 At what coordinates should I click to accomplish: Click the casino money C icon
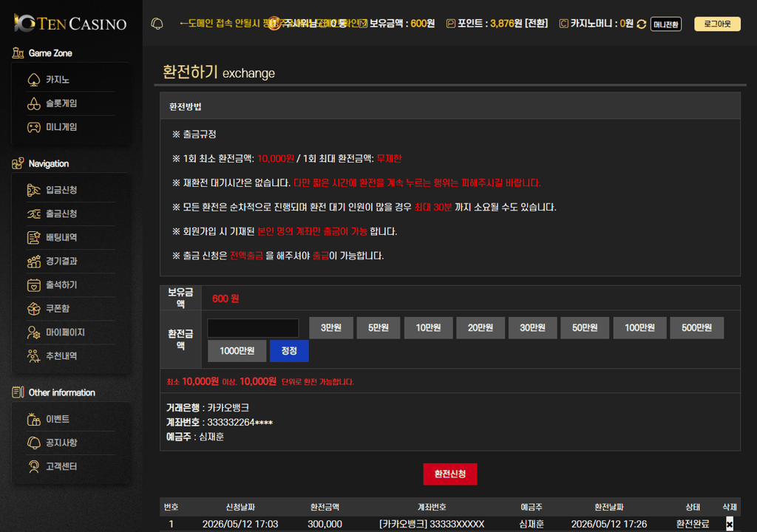click(x=563, y=23)
